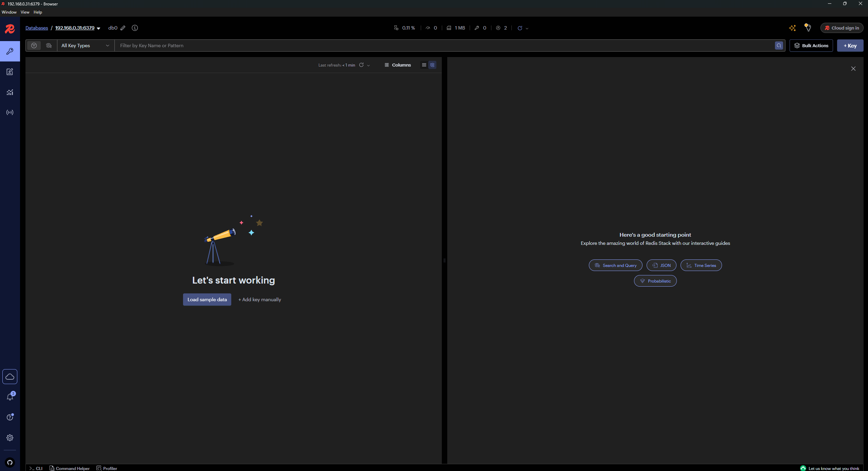The height and width of the screenshot is (471, 868).
Task: Focus the Filter by Key Name field
Action: (x=445, y=46)
